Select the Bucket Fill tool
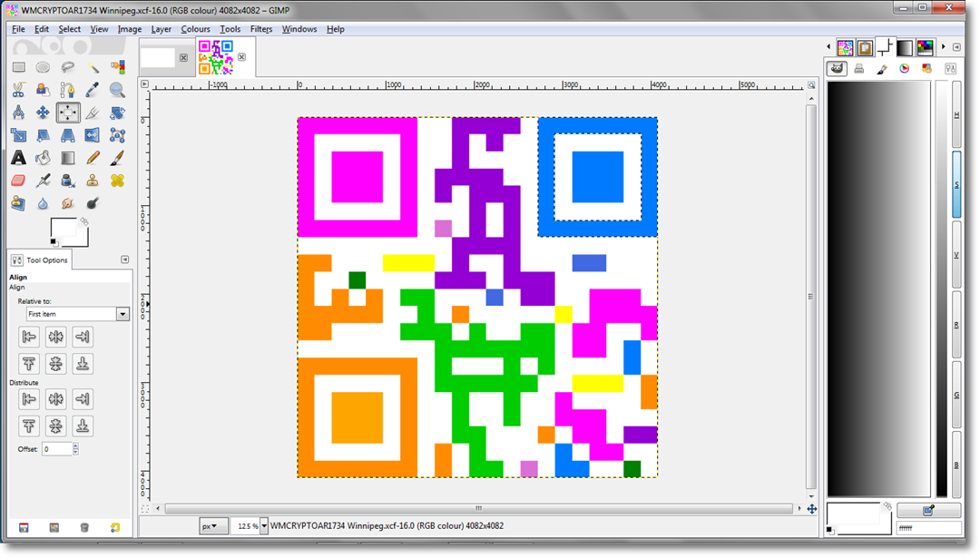 (43, 158)
